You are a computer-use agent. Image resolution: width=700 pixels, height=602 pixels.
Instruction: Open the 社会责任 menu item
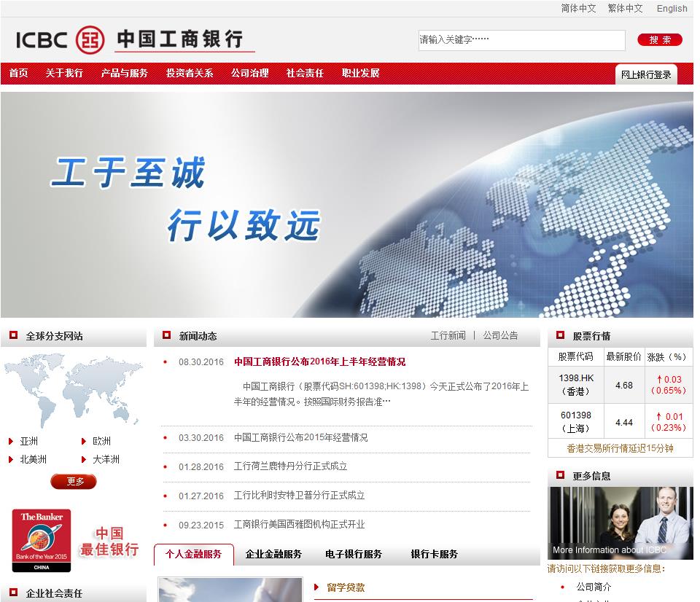305,73
